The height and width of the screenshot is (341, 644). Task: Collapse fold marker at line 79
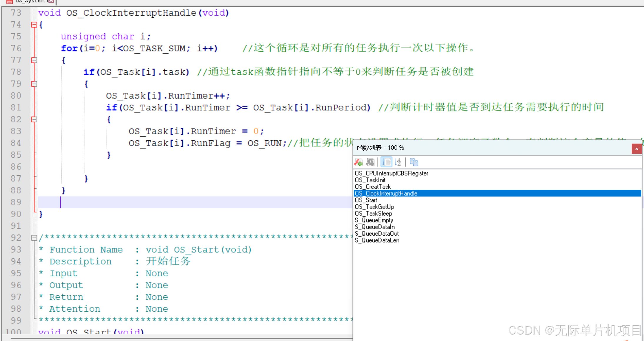click(34, 84)
